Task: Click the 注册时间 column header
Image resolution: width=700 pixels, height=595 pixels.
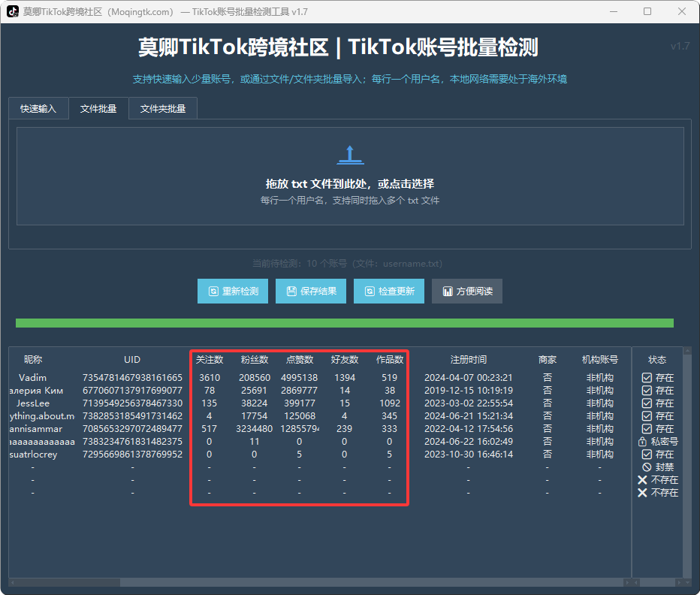Action: [469, 360]
